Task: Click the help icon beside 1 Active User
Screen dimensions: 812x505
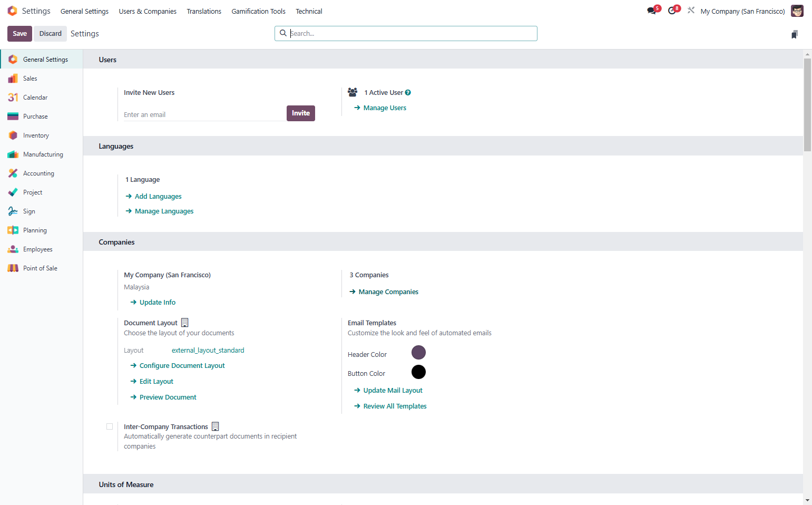Action: pyautogui.click(x=408, y=93)
